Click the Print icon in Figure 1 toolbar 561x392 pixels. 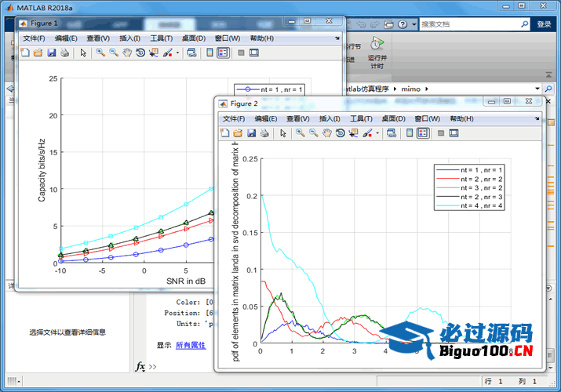tap(64, 53)
